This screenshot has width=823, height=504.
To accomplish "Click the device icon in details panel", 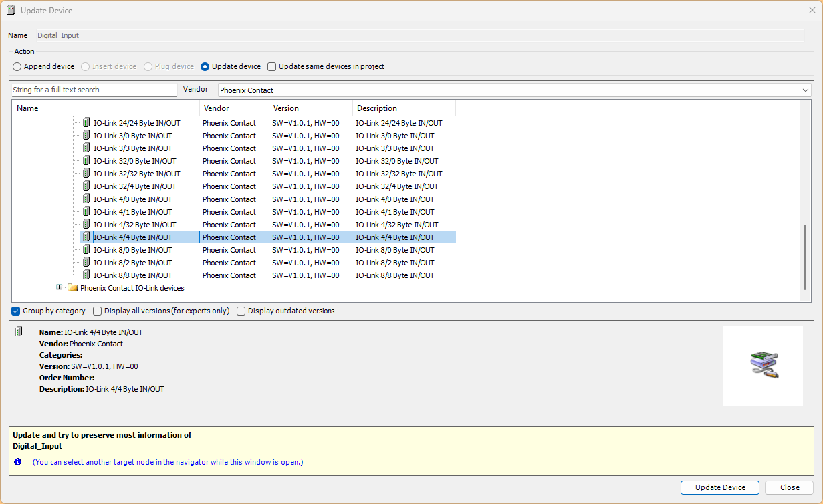I will [x=19, y=332].
